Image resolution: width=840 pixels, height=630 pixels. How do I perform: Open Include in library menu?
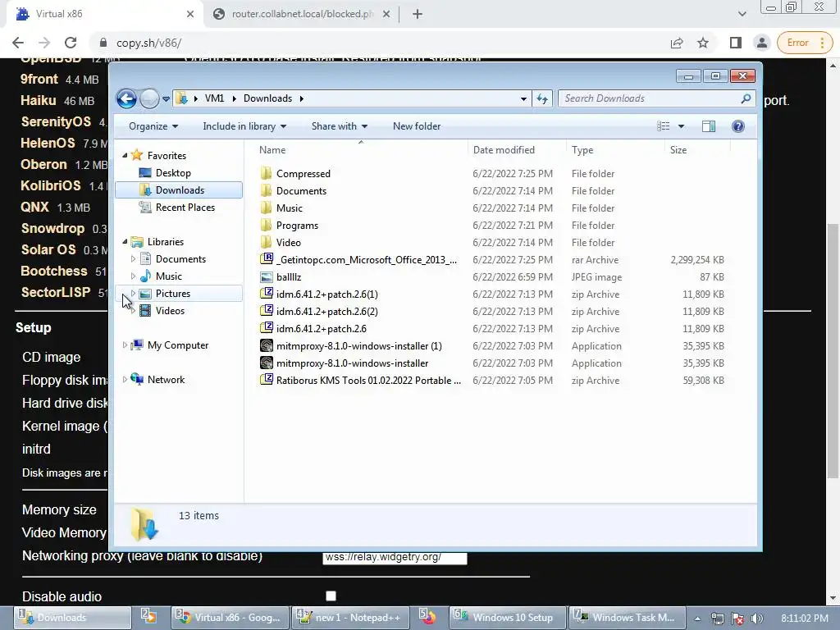pos(244,126)
